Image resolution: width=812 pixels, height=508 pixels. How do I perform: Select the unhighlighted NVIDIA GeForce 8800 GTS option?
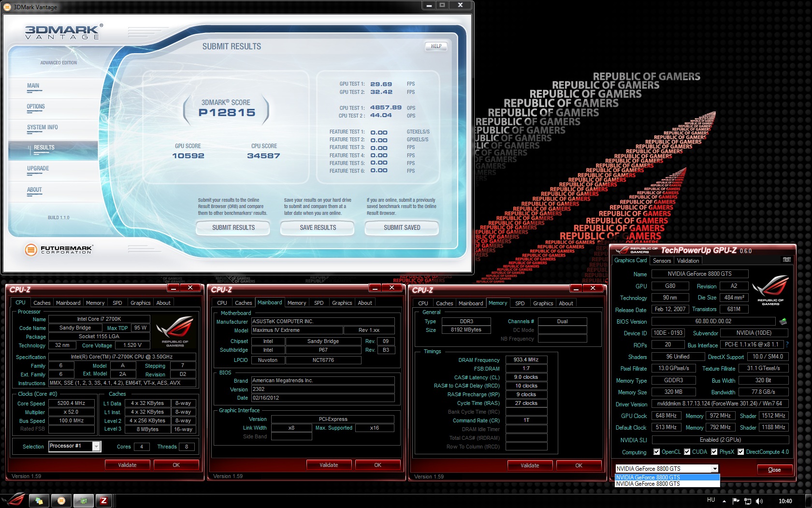tap(667, 484)
